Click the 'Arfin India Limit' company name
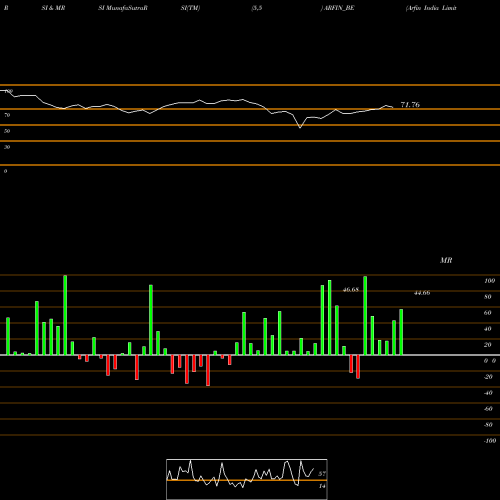This screenshot has width=500, height=500. point(431,8)
